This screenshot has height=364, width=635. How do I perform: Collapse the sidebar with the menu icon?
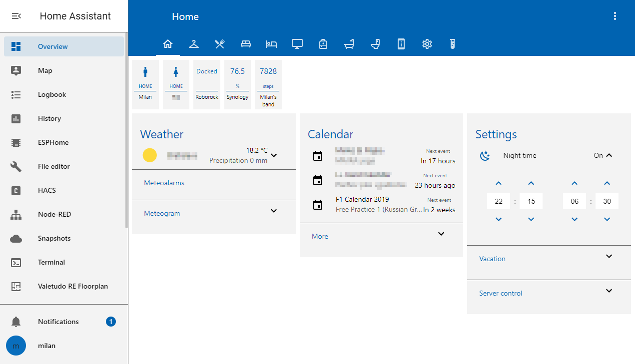point(16,16)
